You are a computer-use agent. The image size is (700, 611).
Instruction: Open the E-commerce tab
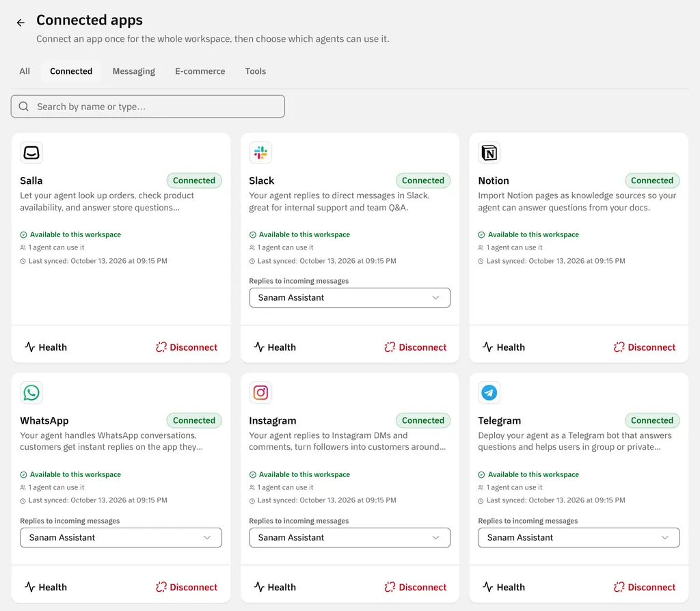coord(200,71)
